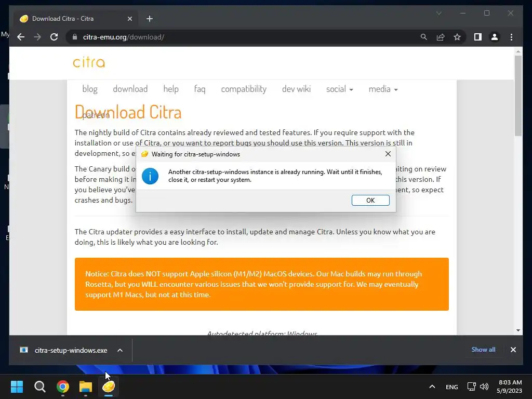Reload the Citra download page

[x=54, y=37]
